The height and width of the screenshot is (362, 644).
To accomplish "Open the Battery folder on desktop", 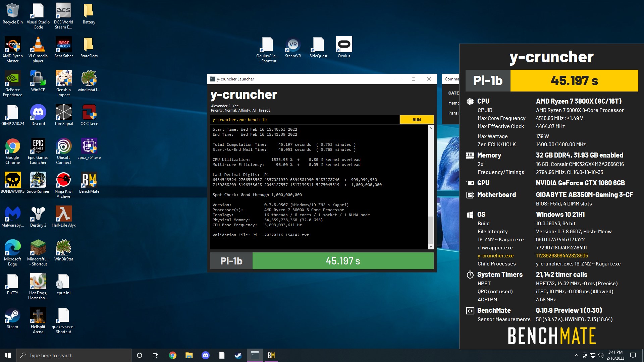I will [89, 14].
